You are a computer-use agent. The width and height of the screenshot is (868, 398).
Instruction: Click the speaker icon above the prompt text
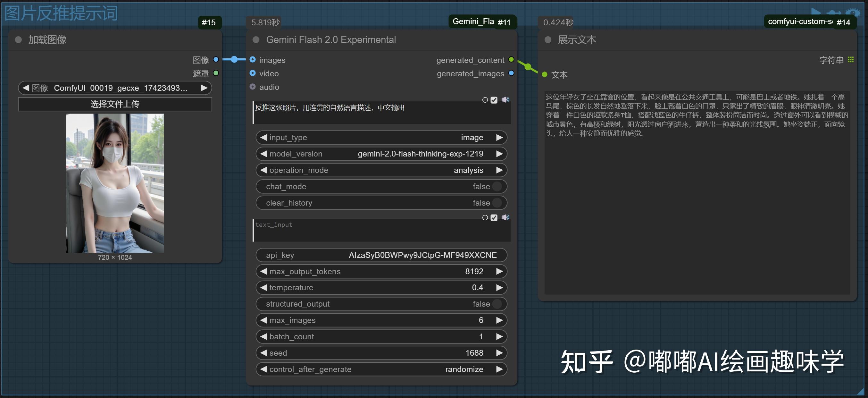click(505, 100)
